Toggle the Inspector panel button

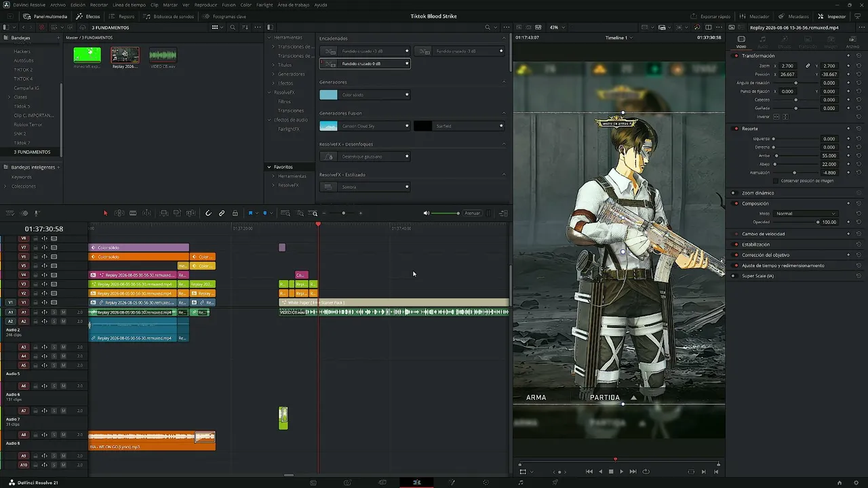832,16
